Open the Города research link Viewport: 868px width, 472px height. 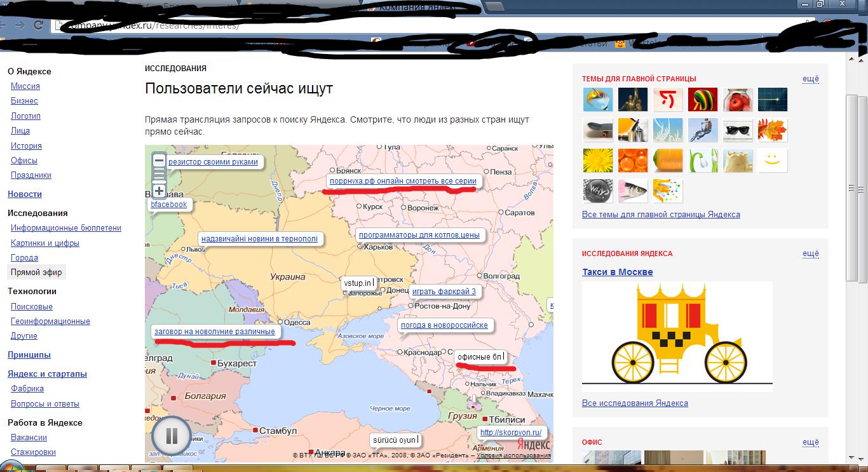click(24, 258)
